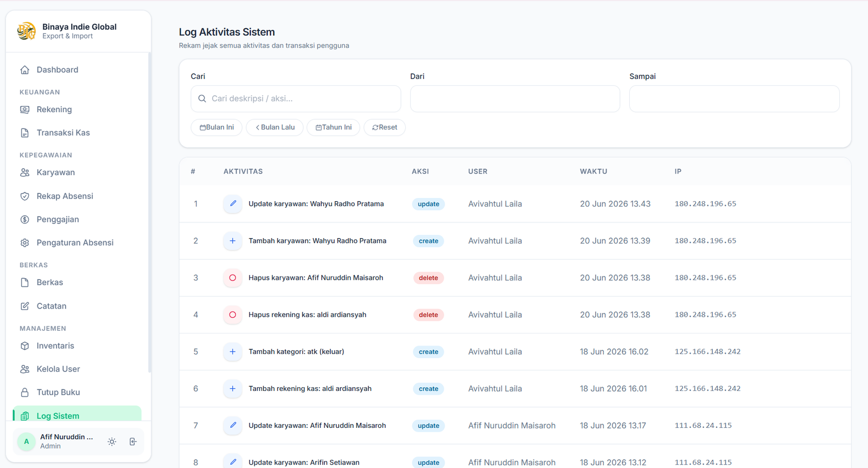Click the red circle icon for Hapus karyawan row
This screenshot has height=468, width=868.
[x=233, y=278]
